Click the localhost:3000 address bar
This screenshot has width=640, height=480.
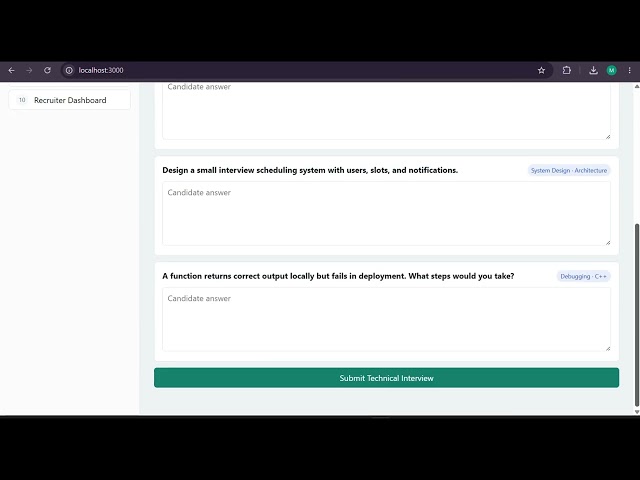click(306, 70)
